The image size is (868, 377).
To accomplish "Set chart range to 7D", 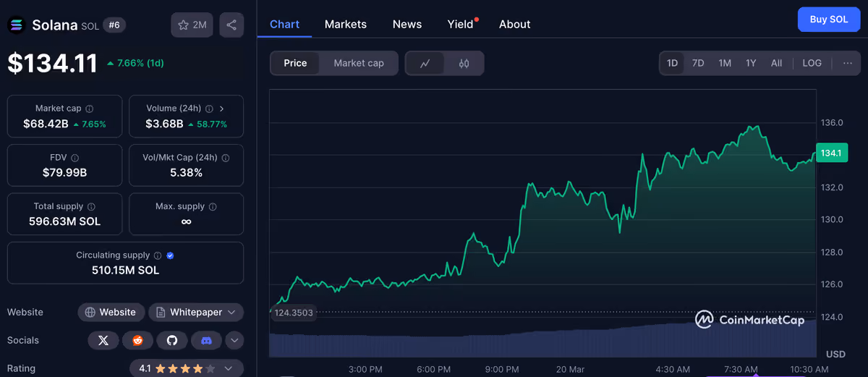I will pos(698,63).
